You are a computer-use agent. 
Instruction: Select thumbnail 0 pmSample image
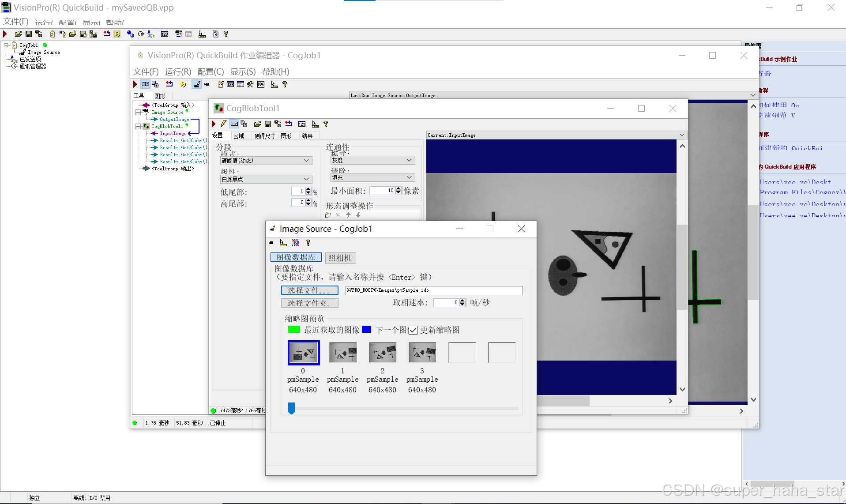point(304,353)
